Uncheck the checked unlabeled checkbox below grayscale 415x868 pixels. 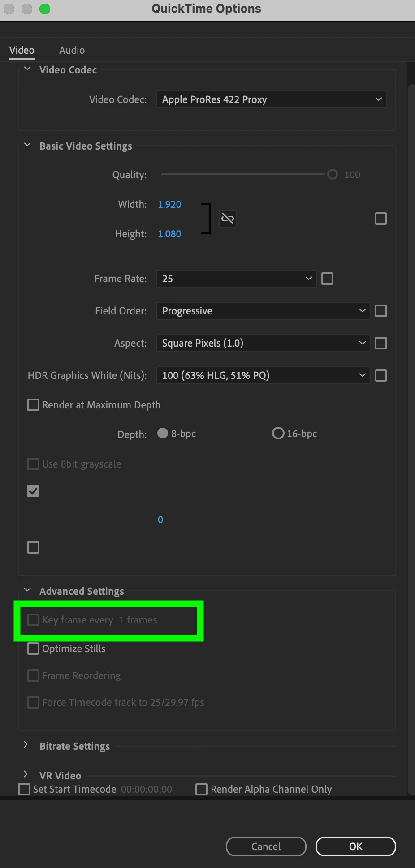(33, 491)
